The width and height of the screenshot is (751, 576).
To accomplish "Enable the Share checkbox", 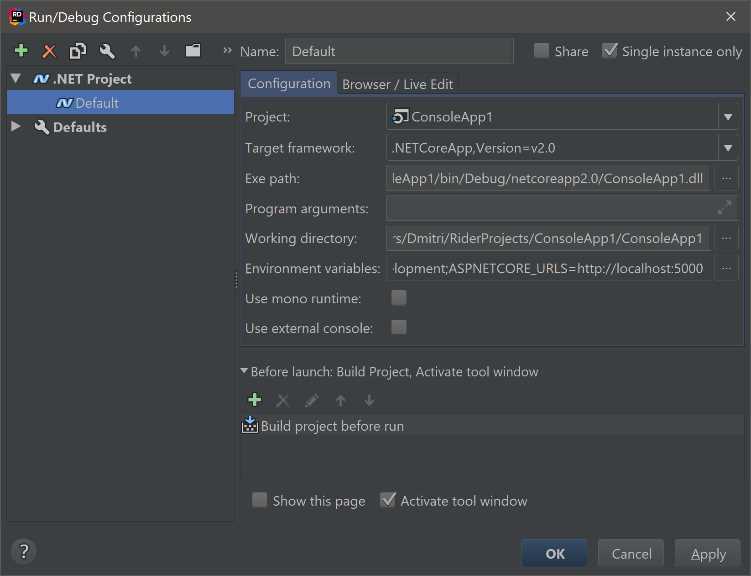I will coord(541,50).
